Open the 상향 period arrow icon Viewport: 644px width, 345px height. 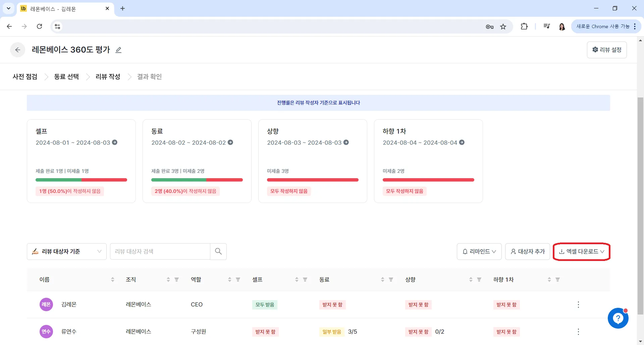346,142
